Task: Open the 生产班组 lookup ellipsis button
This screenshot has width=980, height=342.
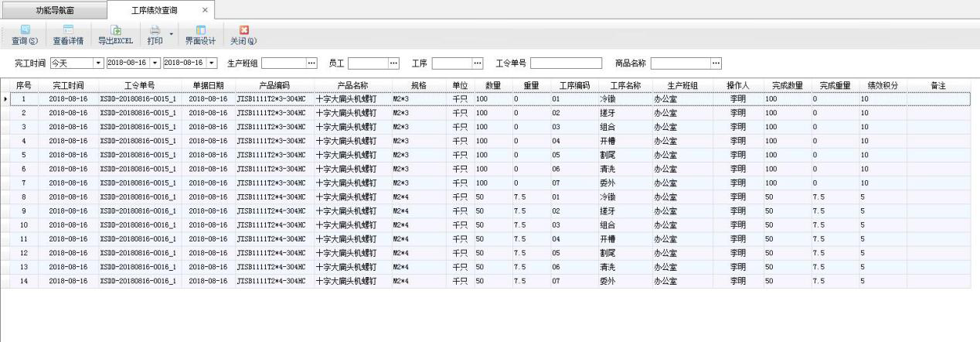Action: click(312, 63)
